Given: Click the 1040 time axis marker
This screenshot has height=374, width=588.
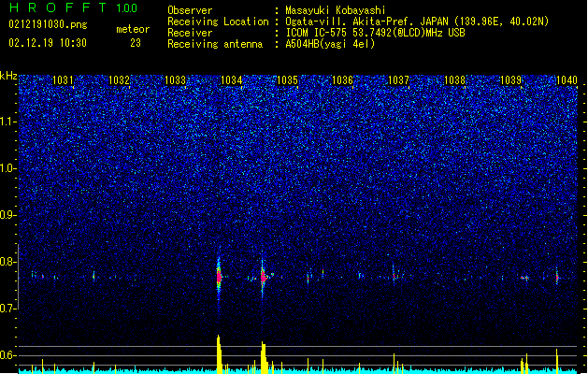Looking at the screenshot, I should (566, 80).
